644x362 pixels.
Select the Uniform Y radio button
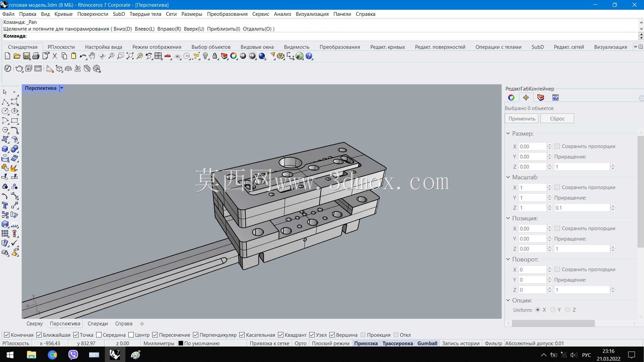click(553, 310)
